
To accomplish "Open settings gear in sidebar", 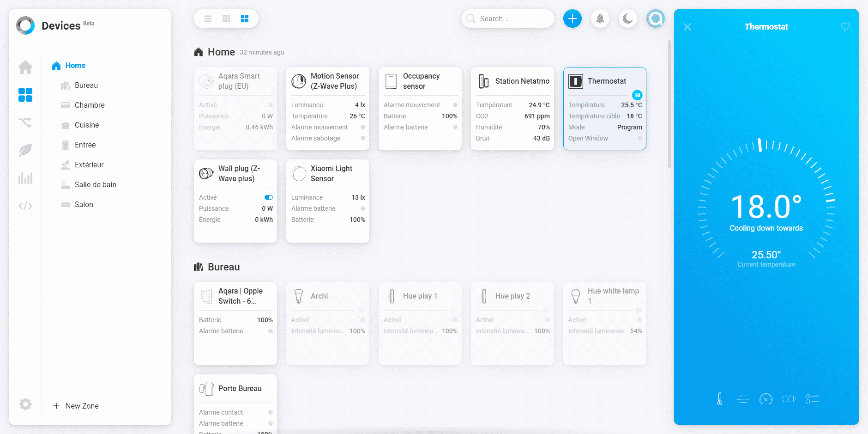I will (25, 404).
